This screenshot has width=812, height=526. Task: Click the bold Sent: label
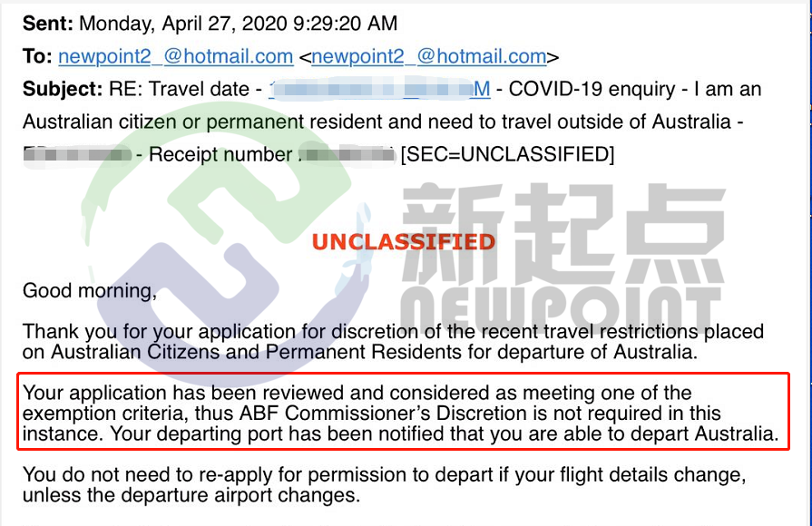(x=48, y=24)
